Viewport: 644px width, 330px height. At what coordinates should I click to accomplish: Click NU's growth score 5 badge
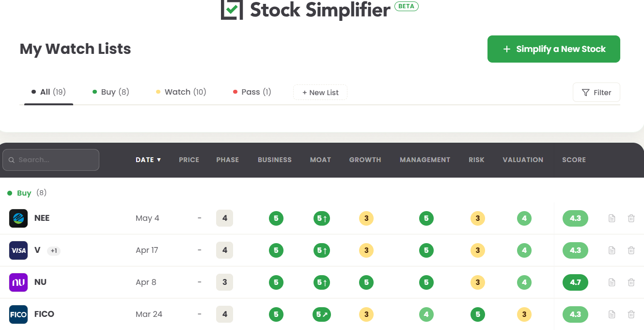pyautogui.click(x=366, y=282)
